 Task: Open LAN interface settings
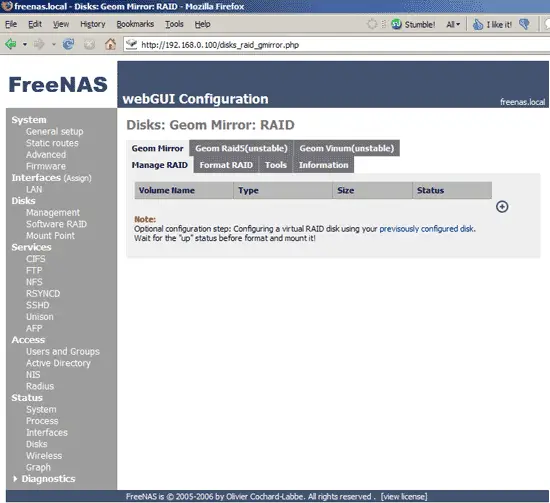click(x=34, y=189)
